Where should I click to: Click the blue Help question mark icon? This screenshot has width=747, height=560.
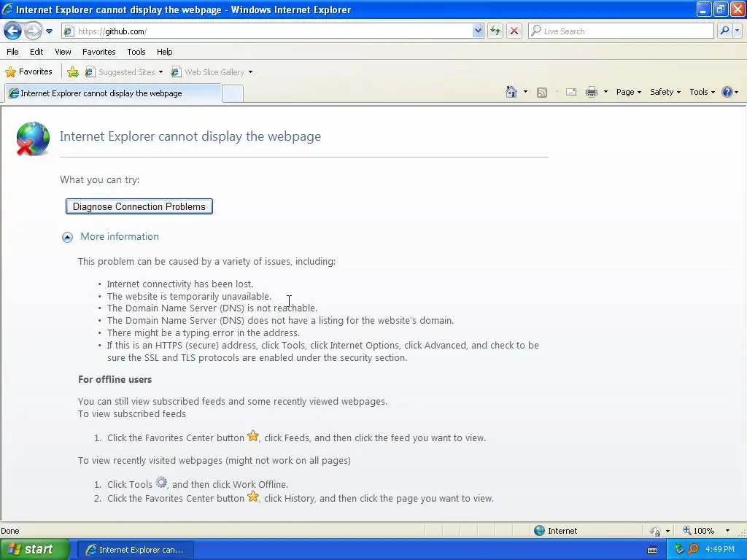click(727, 92)
